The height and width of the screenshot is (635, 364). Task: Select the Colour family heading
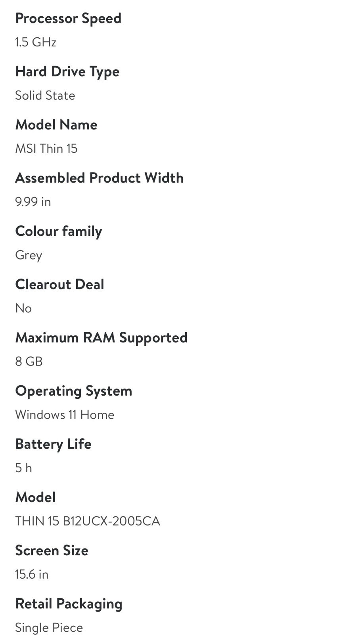click(x=59, y=231)
